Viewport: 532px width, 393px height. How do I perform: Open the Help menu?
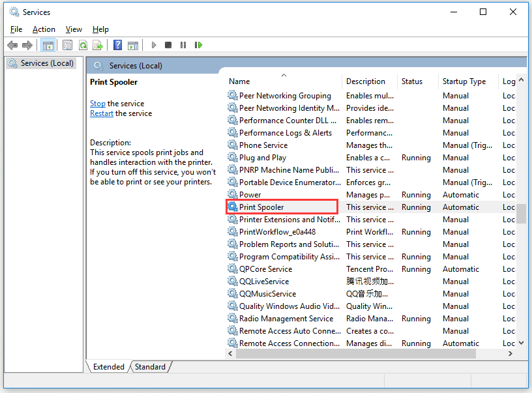(x=100, y=29)
